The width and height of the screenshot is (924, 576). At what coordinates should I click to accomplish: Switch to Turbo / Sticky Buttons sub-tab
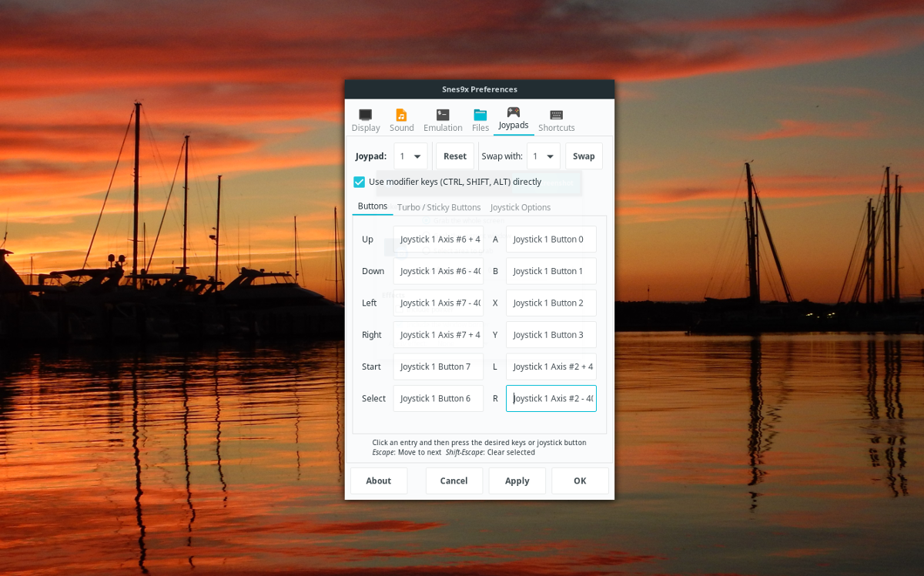click(439, 207)
